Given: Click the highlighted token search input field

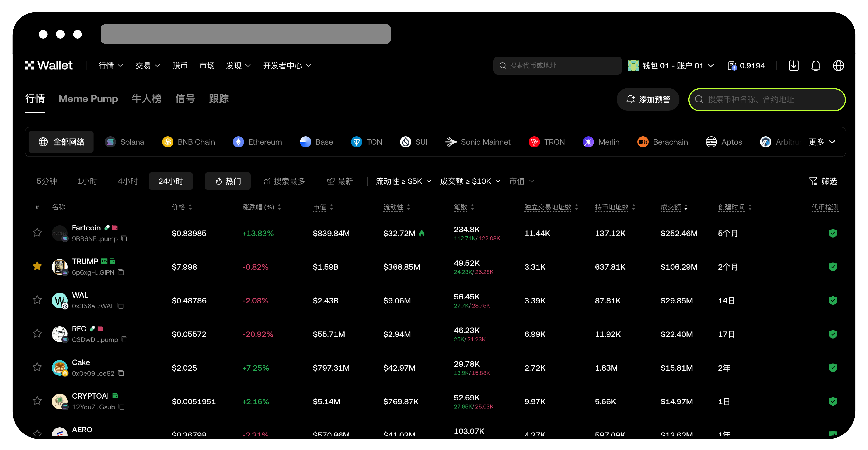Looking at the screenshot, I should 767,100.
